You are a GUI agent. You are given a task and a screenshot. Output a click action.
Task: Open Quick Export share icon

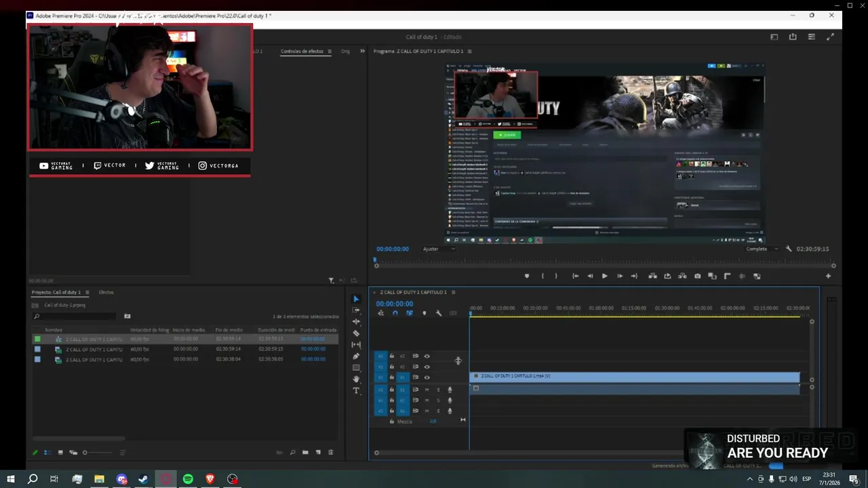coord(793,37)
